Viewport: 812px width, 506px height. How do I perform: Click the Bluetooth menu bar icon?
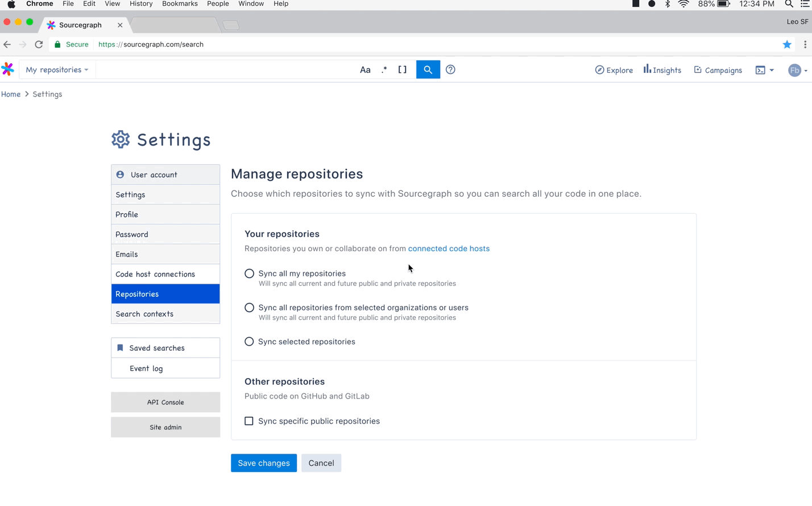tap(668, 4)
